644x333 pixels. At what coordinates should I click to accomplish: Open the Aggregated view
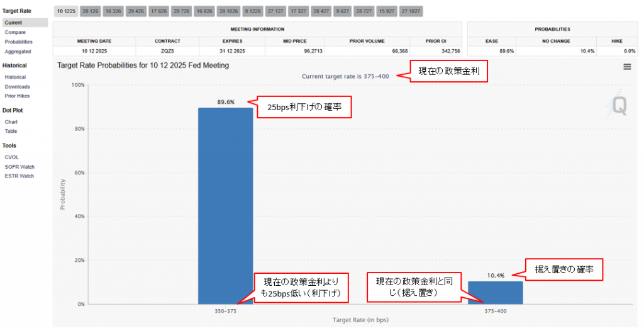pos(18,52)
